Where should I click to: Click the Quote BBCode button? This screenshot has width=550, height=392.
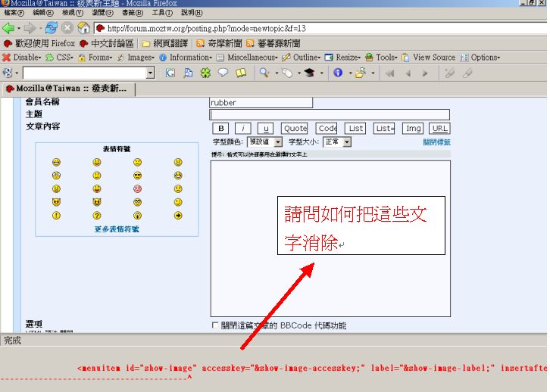(x=295, y=129)
